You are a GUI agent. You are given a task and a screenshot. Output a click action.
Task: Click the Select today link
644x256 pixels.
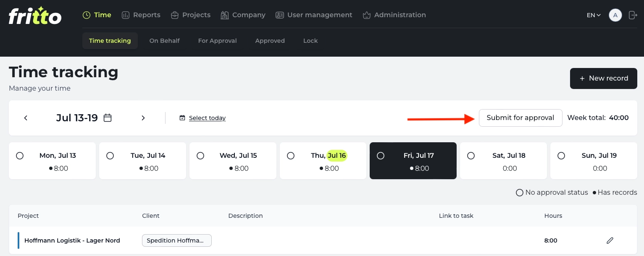(207, 118)
